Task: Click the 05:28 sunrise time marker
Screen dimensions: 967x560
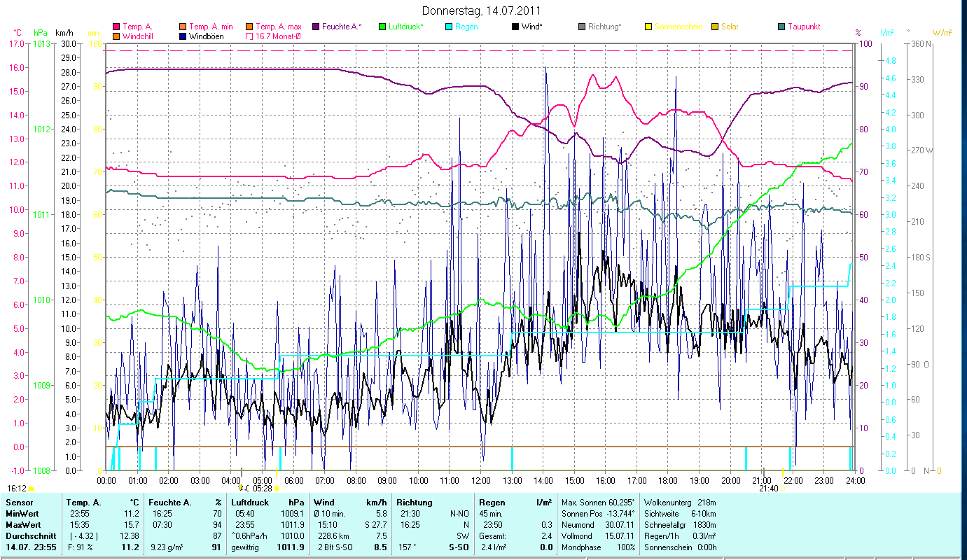Action: [263, 488]
